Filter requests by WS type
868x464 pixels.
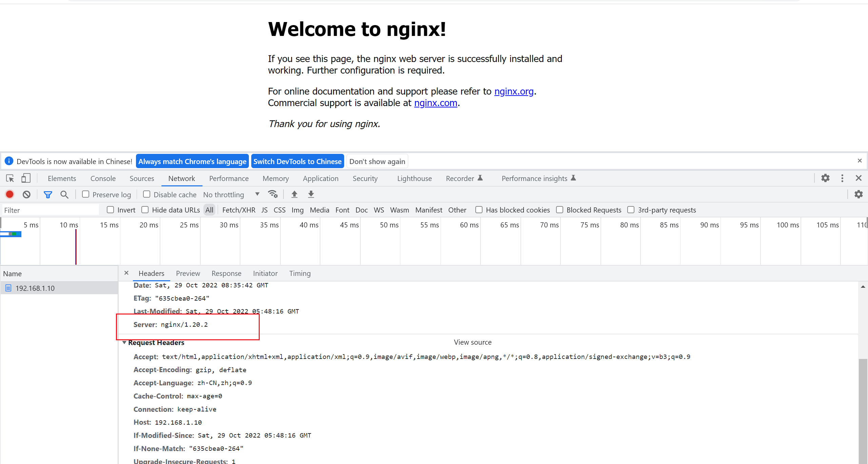379,210
